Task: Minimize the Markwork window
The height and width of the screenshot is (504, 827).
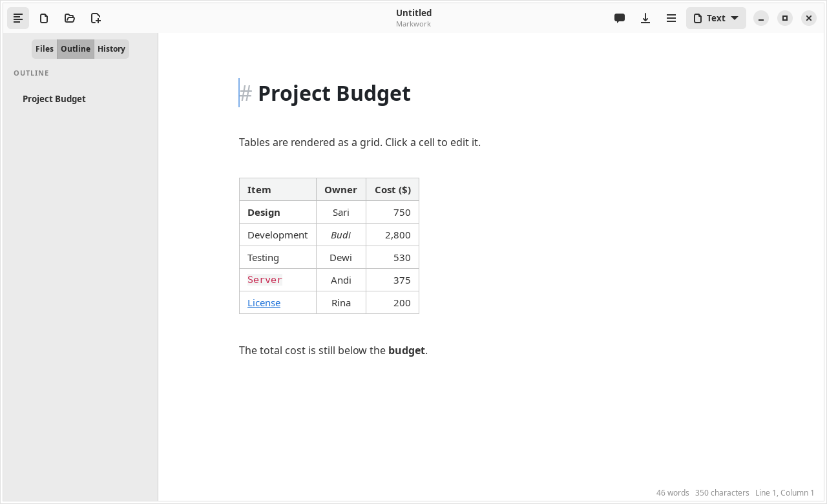Action: pos(761,18)
